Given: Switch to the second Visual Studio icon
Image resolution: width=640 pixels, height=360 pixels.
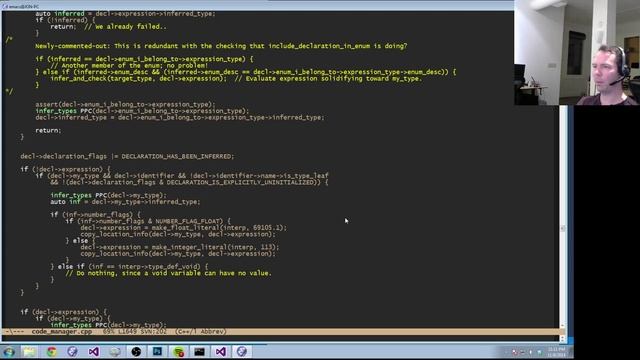Looking at the screenshot, I should (220, 351).
